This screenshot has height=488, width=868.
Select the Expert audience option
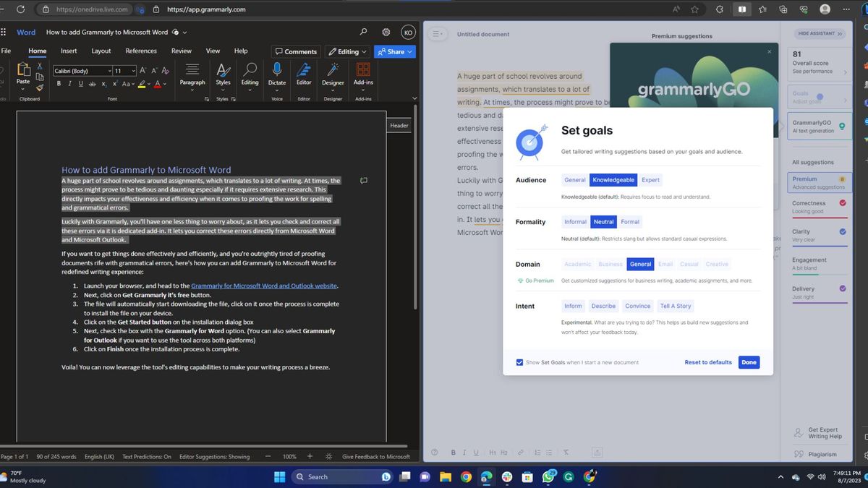click(x=650, y=179)
